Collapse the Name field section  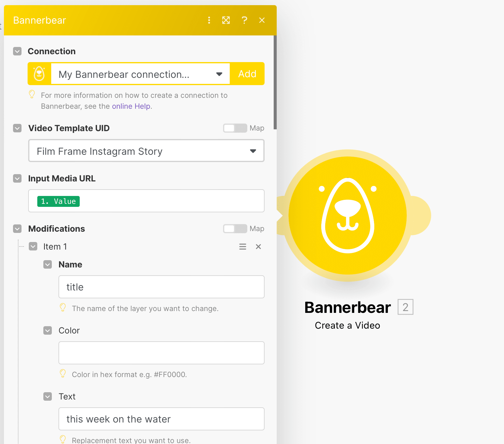48,264
